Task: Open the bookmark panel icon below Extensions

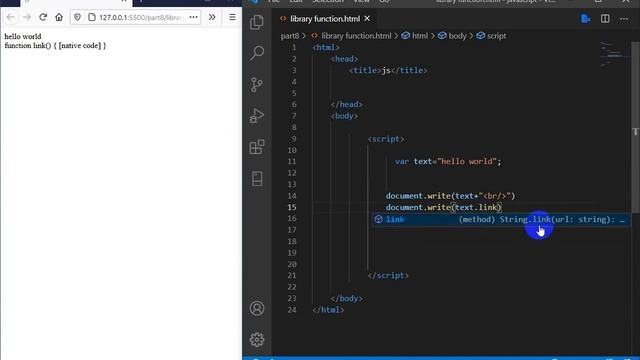Action: point(257,178)
